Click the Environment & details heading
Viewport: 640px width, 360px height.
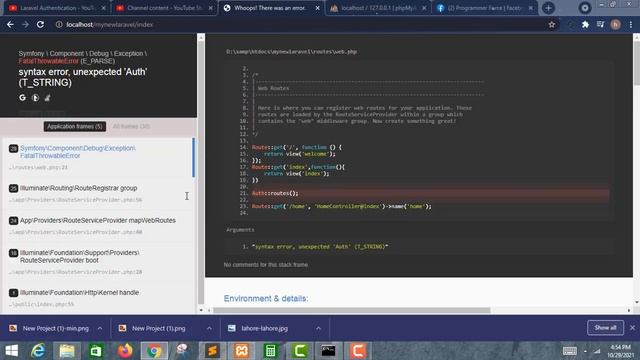pos(266,298)
